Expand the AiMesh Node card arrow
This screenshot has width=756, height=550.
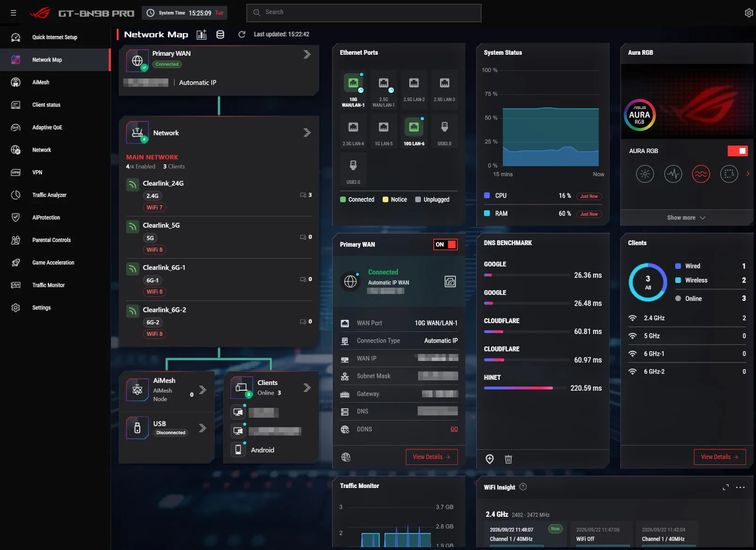(203, 390)
